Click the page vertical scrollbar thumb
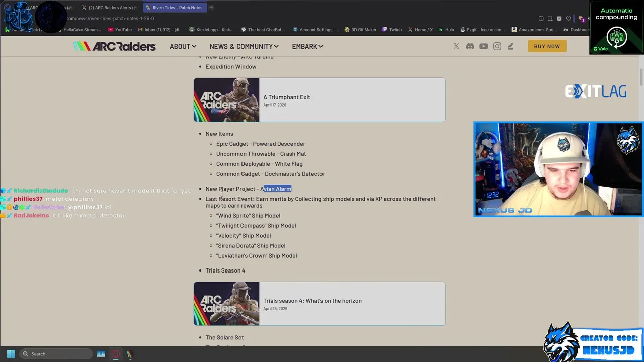The width and height of the screenshot is (644, 362). (x=641, y=77)
